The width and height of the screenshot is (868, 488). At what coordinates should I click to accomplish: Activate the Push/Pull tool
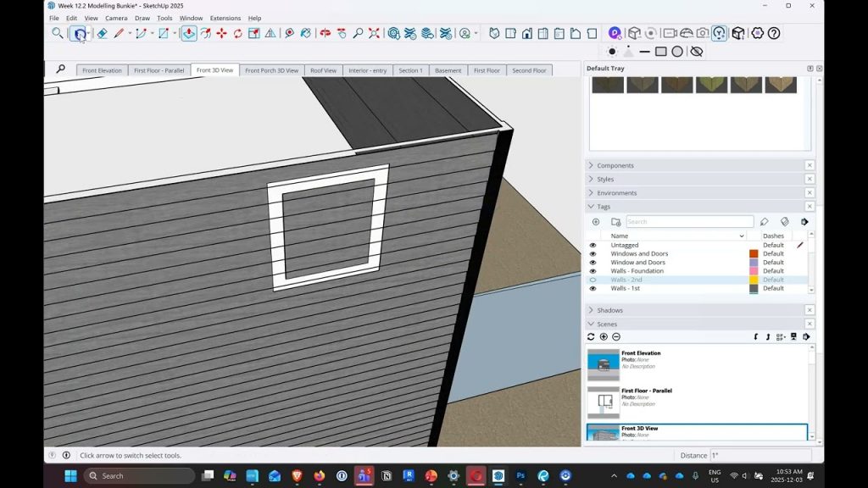[188, 33]
